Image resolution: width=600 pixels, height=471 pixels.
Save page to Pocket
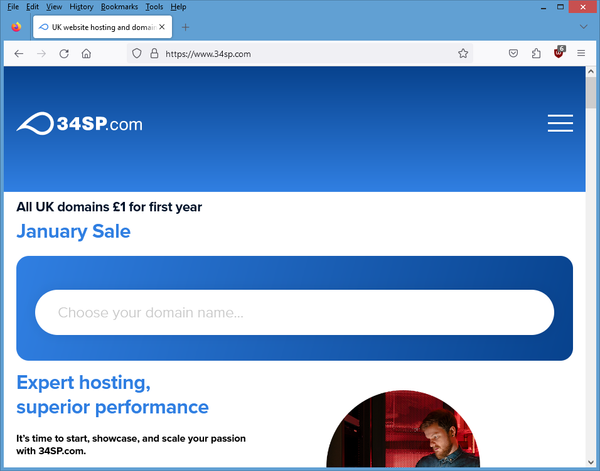(x=513, y=54)
